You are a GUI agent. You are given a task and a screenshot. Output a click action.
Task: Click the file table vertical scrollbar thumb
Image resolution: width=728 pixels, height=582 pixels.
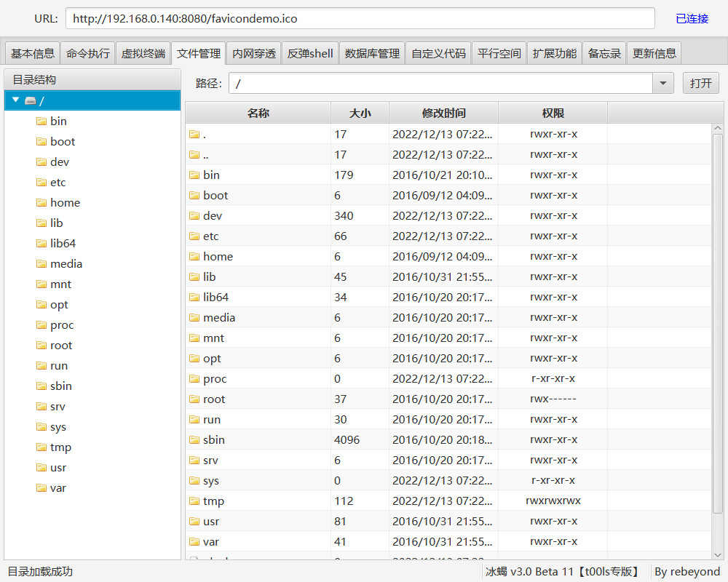(717, 323)
